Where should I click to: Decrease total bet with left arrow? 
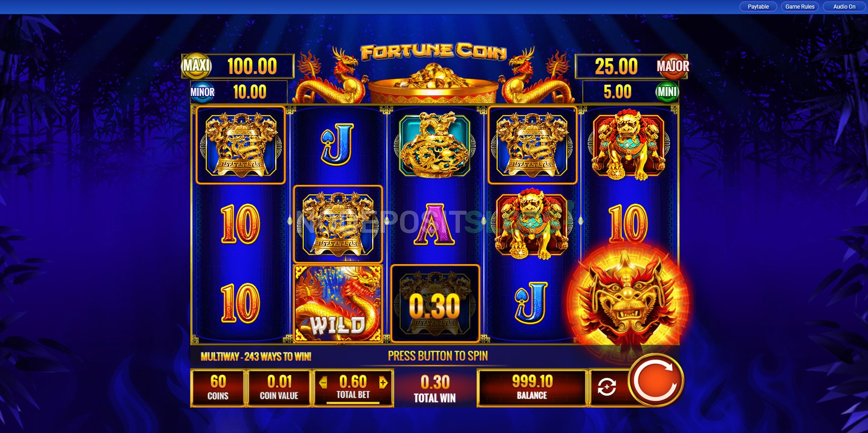pos(323,383)
